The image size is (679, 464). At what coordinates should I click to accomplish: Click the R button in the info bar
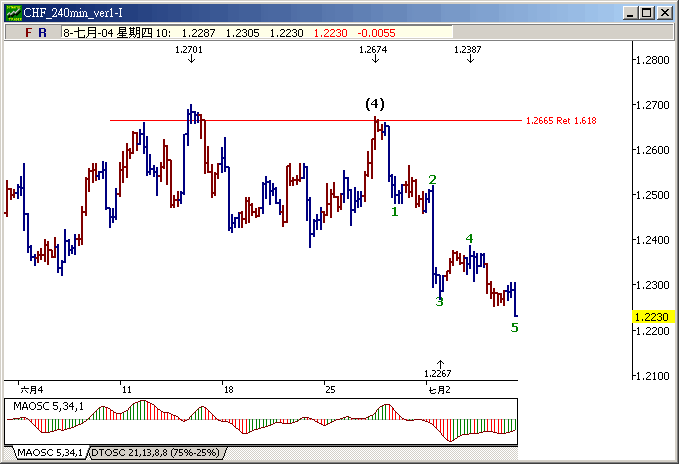pos(42,33)
